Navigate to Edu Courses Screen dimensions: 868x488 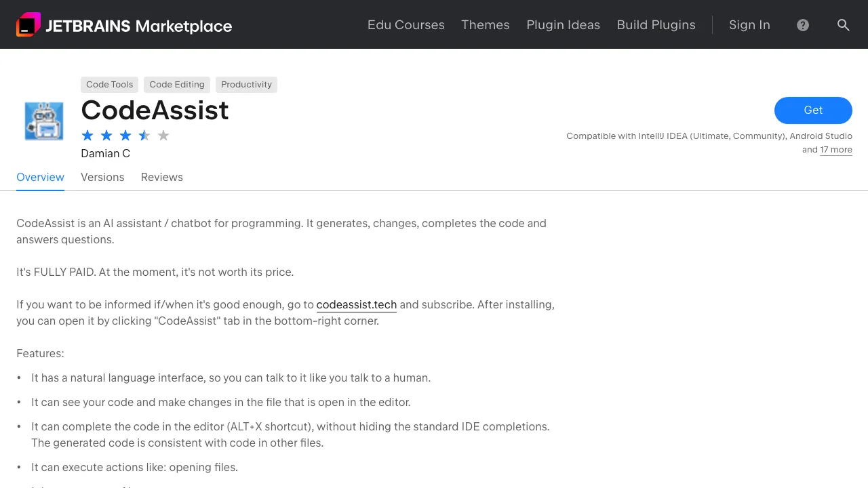click(x=406, y=25)
